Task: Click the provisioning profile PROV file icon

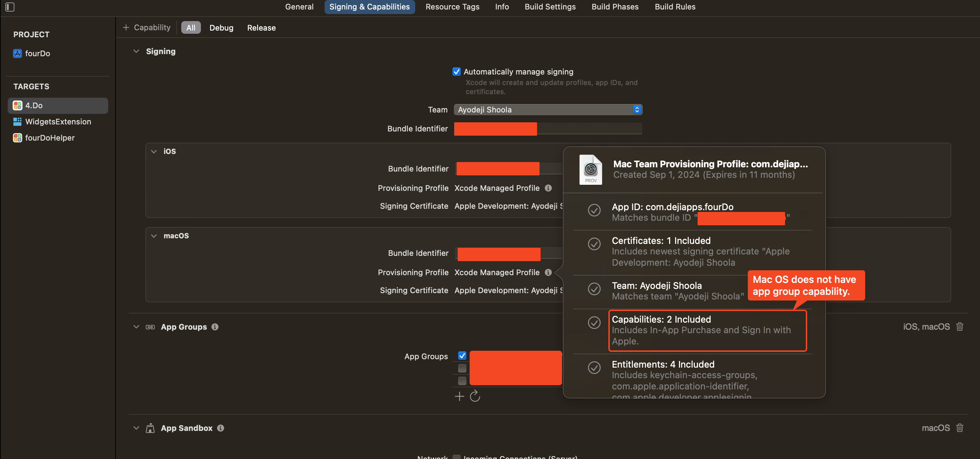Action: [591, 170]
